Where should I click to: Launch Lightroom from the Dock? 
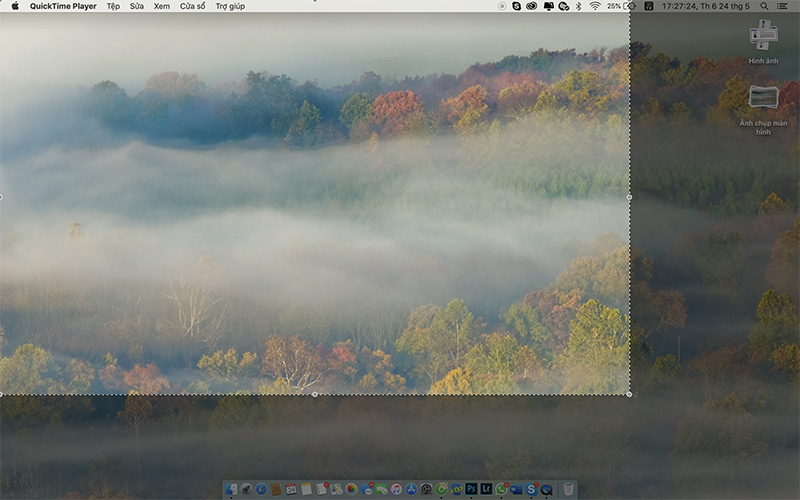click(x=486, y=489)
